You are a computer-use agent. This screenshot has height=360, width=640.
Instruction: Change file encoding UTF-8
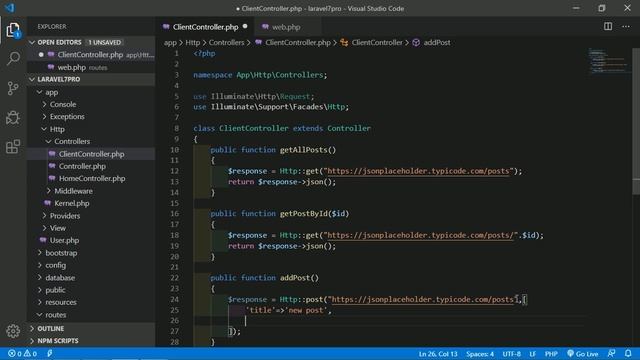(x=511, y=353)
